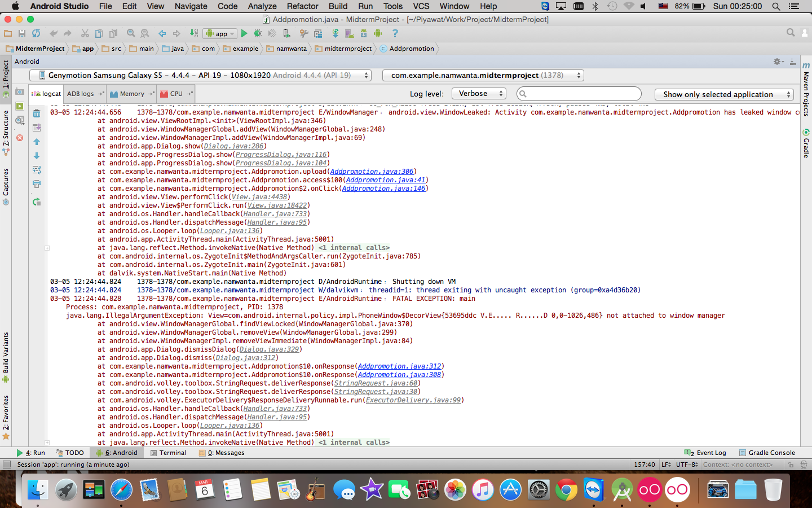The width and height of the screenshot is (812, 508).
Task: Toggle scroll-to-end icon below the trash can
Action: (37, 128)
